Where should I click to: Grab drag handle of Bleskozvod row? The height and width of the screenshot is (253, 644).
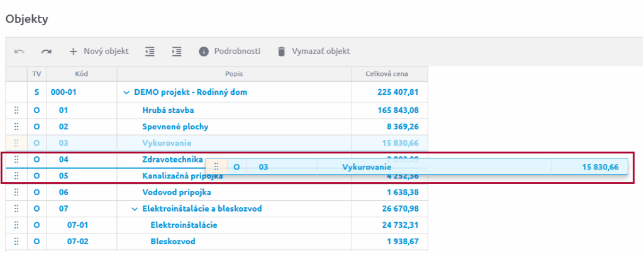(16, 241)
